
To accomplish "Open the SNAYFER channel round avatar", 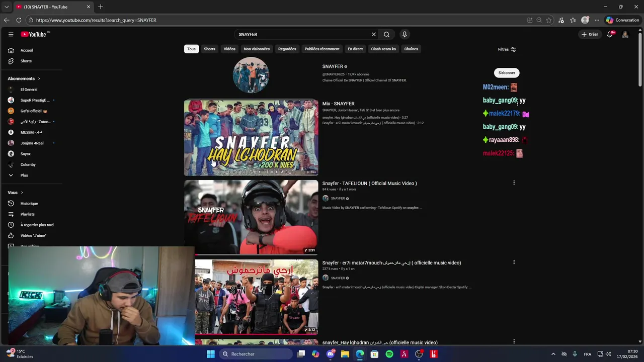I will point(251,75).
